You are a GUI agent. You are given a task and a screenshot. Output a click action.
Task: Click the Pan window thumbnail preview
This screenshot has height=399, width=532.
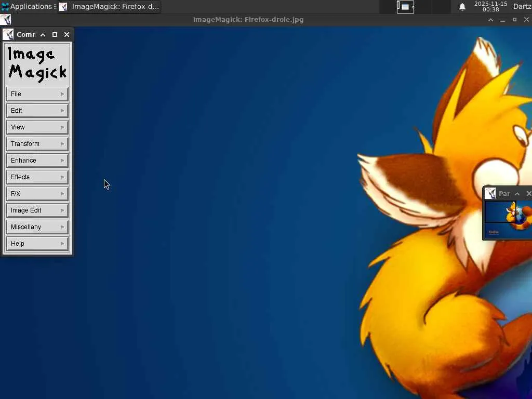tap(508, 220)
